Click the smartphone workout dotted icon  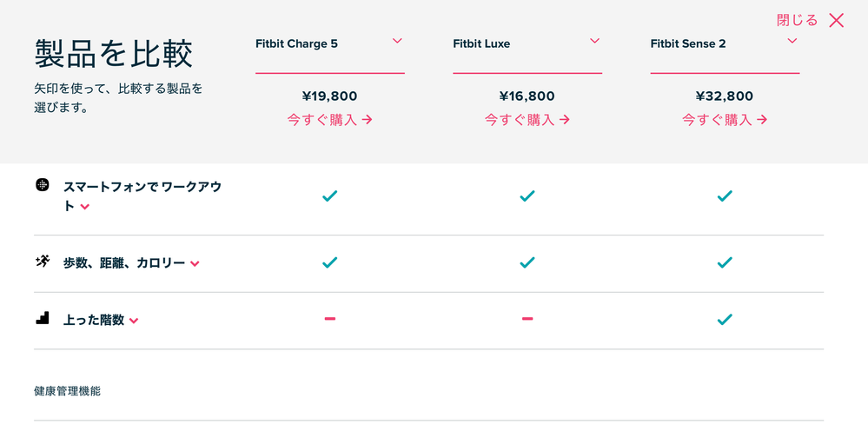tap(42, 185)
